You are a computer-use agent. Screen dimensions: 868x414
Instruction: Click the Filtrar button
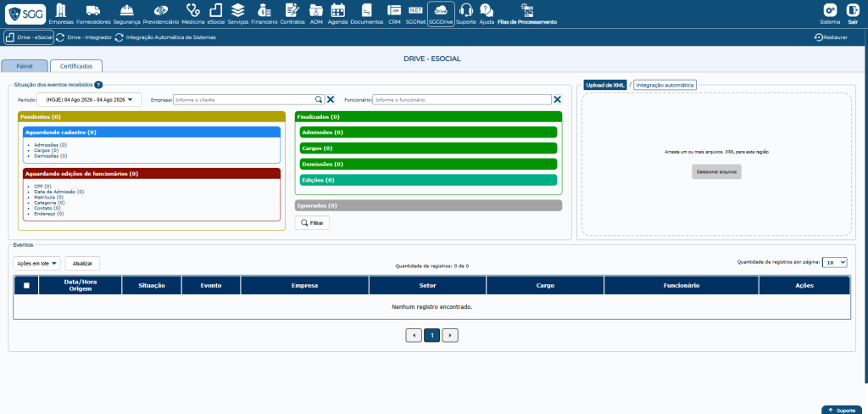pos(312,222)
